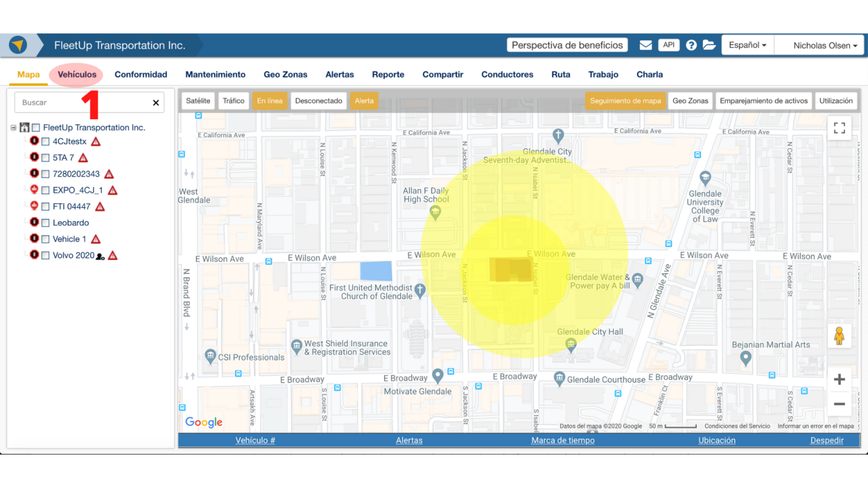Open the mail envelope icon
This screenshot has height=488, width=868.
pyautogui.click(x=645, y=45)
